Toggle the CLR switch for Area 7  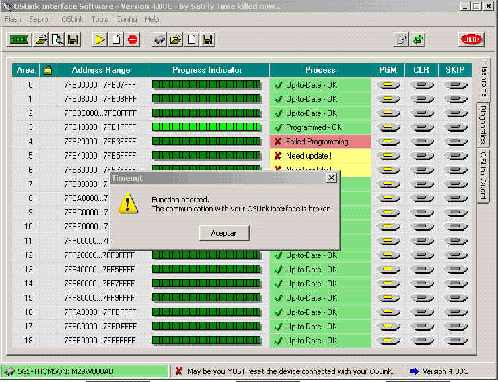[422, 184]
